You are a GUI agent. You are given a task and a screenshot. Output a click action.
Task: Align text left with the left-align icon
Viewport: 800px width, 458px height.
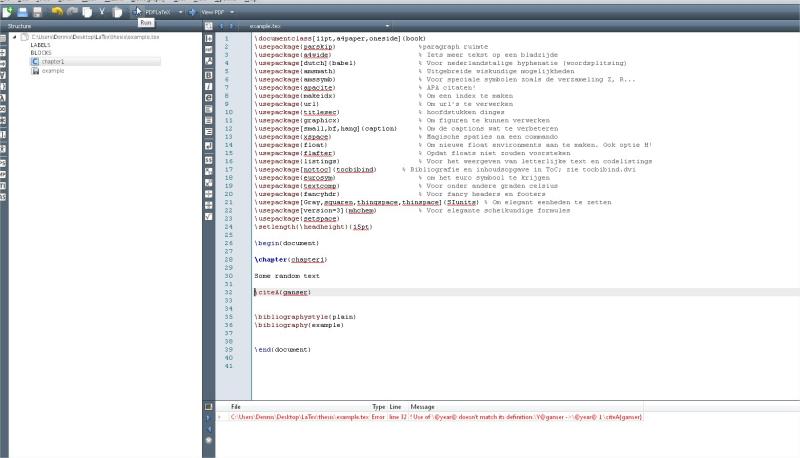point(209,109)
